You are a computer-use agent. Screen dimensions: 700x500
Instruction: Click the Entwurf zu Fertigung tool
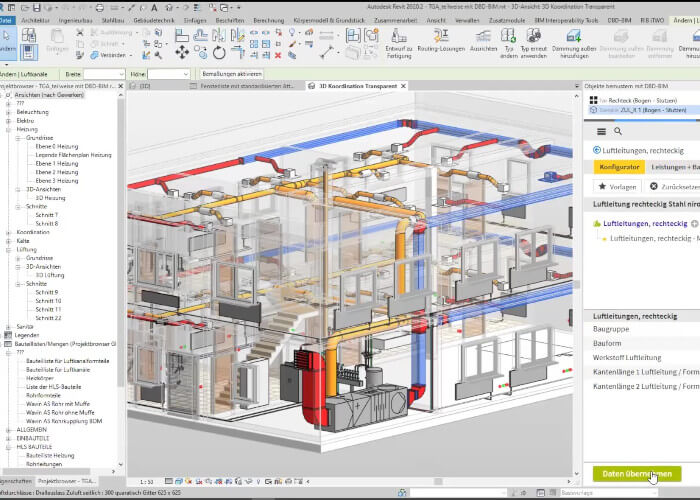tap(399, 44)
